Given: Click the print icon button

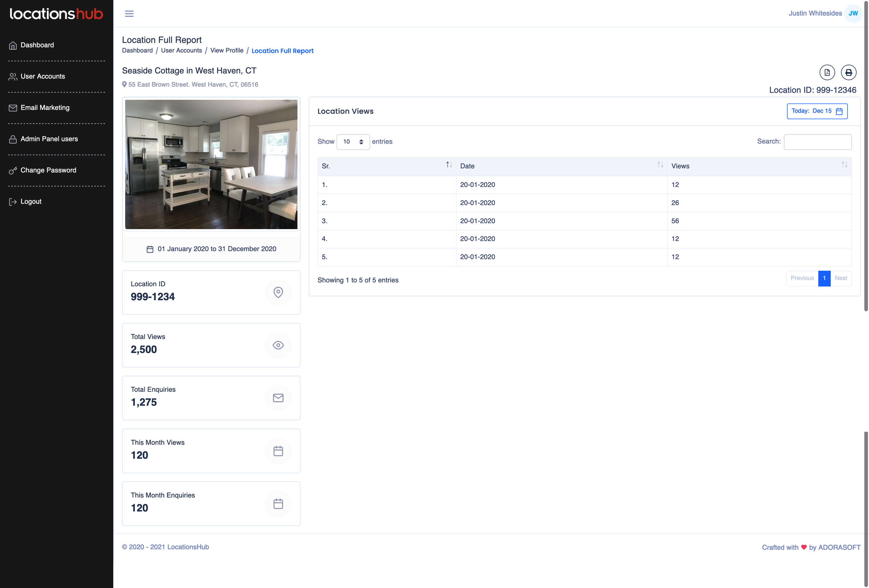Looking at the screenshot, I should coord(848,73).
